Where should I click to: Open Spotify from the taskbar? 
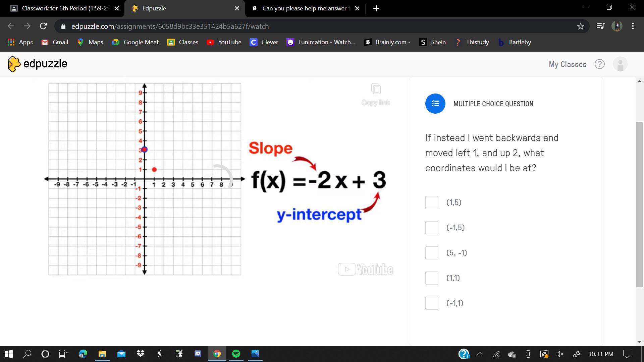point(236,354)
